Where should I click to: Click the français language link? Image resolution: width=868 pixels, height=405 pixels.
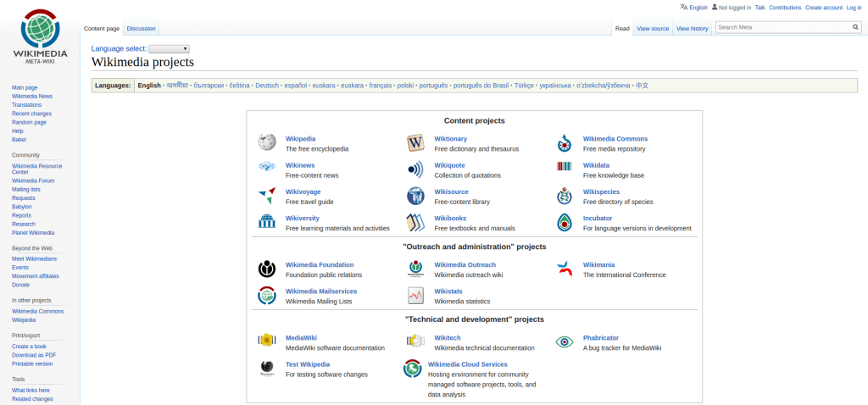click(381, 86)
